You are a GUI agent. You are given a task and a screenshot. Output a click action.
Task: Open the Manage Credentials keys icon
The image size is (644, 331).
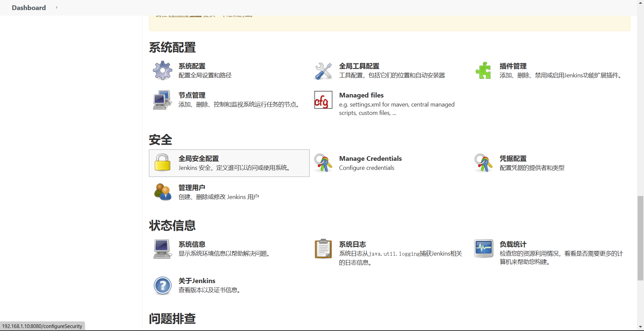[x=323, y=163]
